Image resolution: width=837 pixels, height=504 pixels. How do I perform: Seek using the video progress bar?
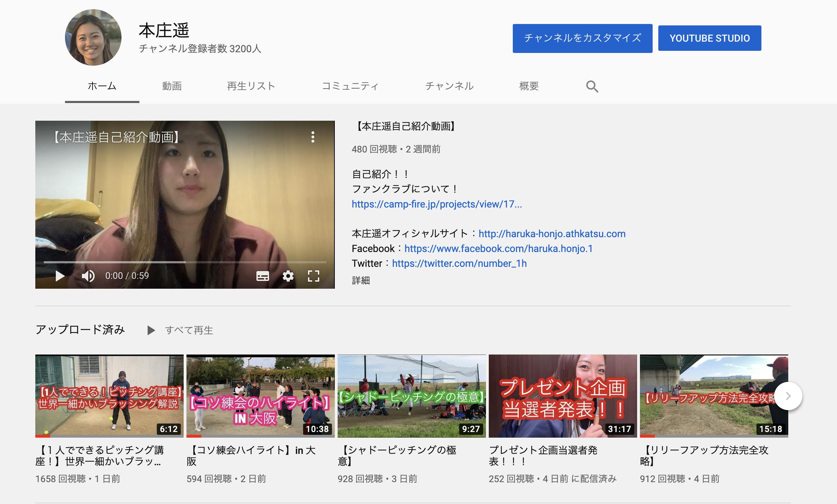[x=185, y=262]
